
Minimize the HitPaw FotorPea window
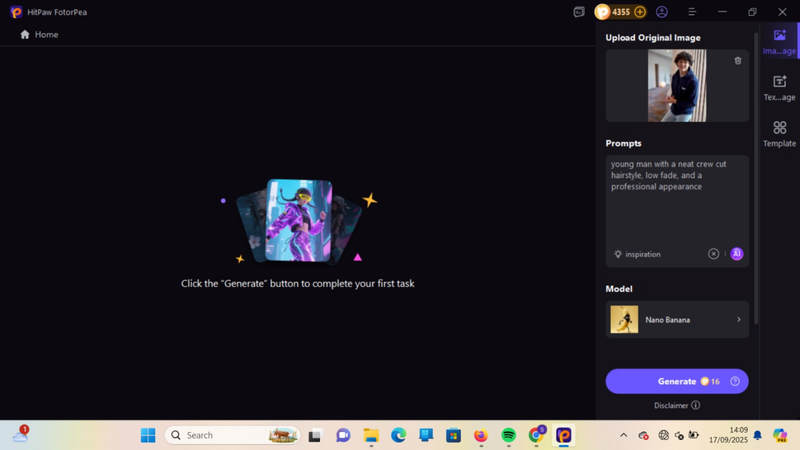(x=722, y=12)
